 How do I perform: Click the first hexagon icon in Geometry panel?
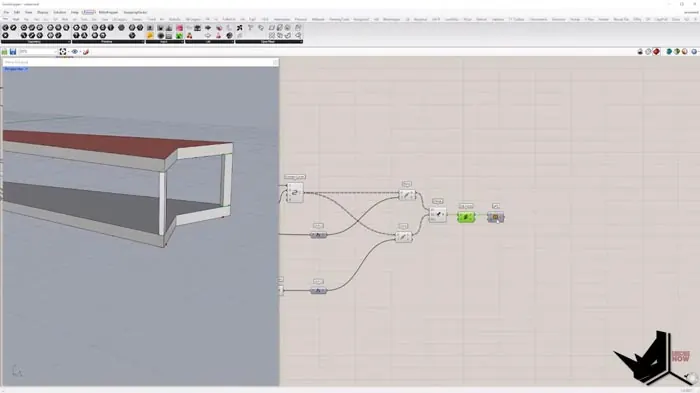(x=5, y=28)
